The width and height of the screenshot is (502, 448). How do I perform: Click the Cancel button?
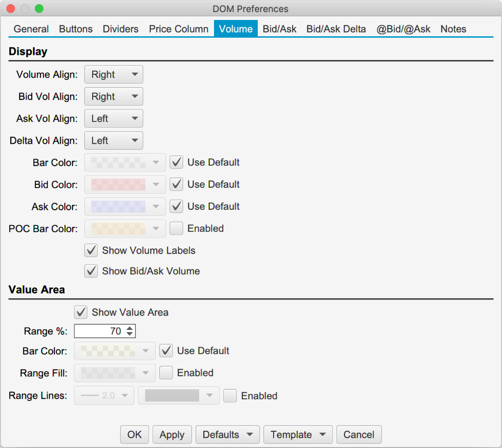[x=359, y=435]
